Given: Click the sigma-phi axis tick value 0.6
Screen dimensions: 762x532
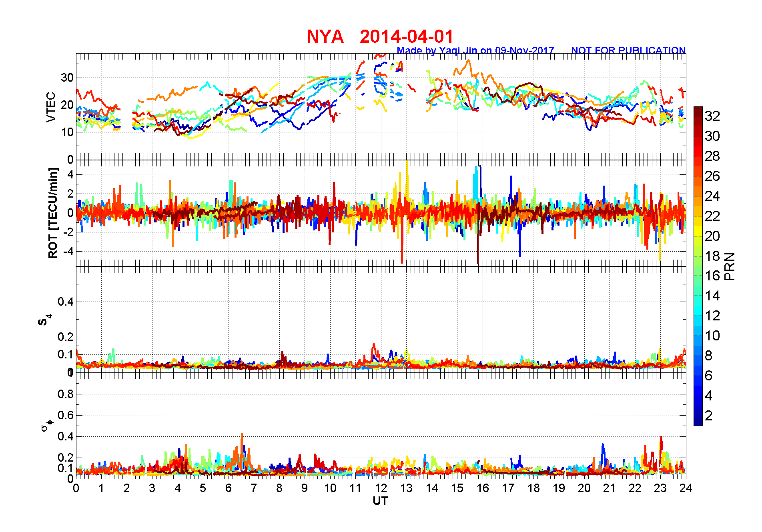Looking at the screenshot, I should (66, 415).
